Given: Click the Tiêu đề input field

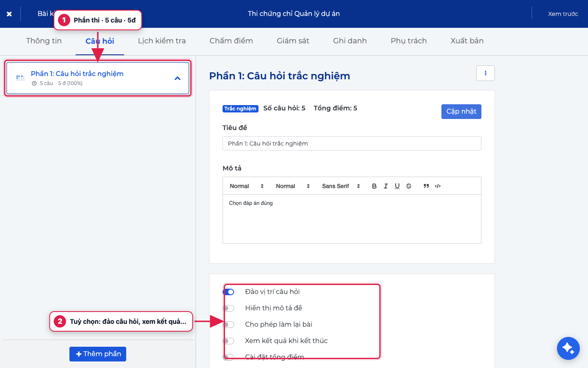Looking at the screenshot, I should click(x=352, y=144).
